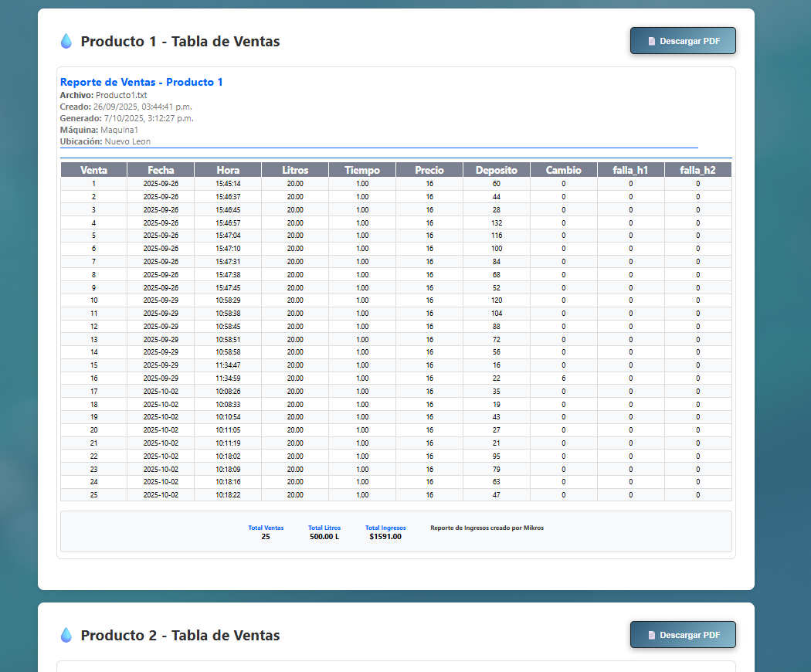Click the Cambio column header
The image size is (811, 672).
click(564, 170)
